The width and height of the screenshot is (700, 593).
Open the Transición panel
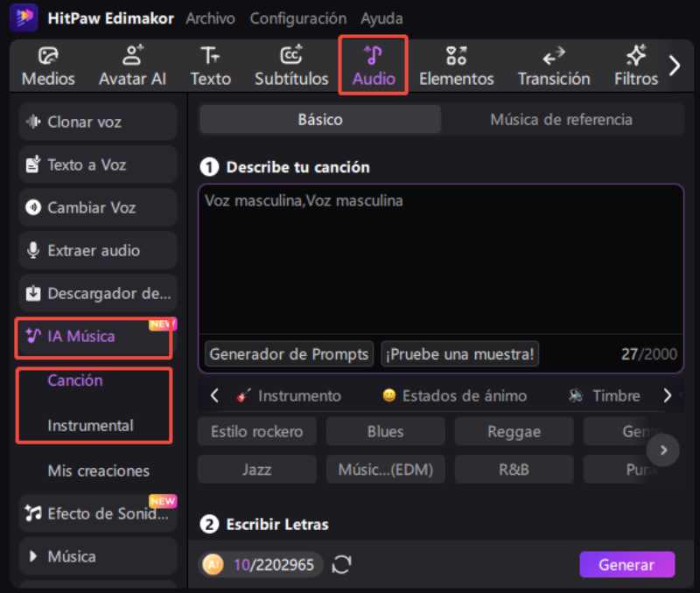click(554, 66)
